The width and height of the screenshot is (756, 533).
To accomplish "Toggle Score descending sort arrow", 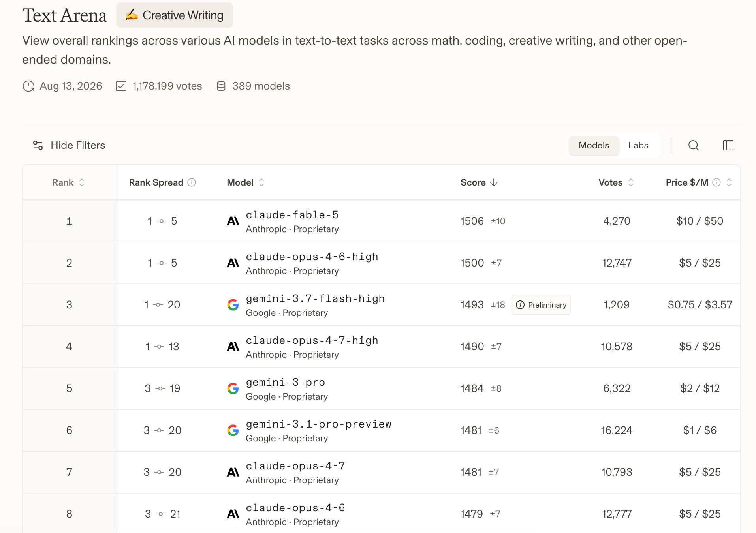I will (x=494, y=182).
